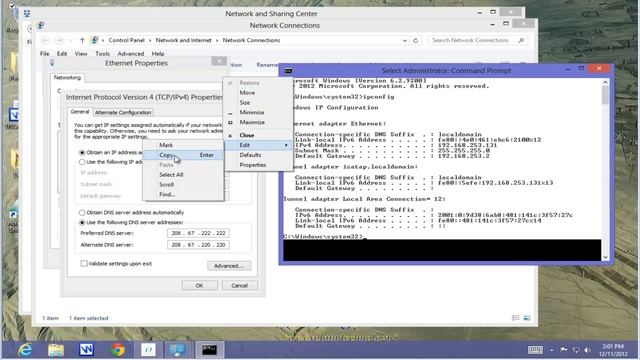Screen dimensions: 640x360
Task: Select Move in the system menu
Action: point(258,93)
